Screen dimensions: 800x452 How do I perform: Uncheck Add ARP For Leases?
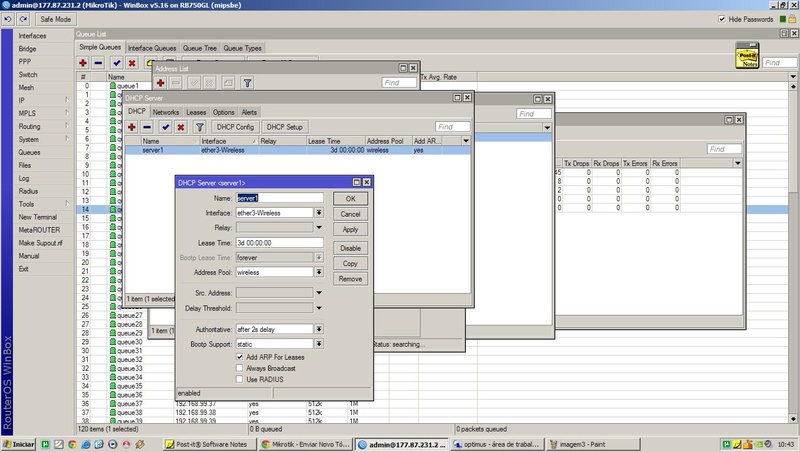pos(239,357)
